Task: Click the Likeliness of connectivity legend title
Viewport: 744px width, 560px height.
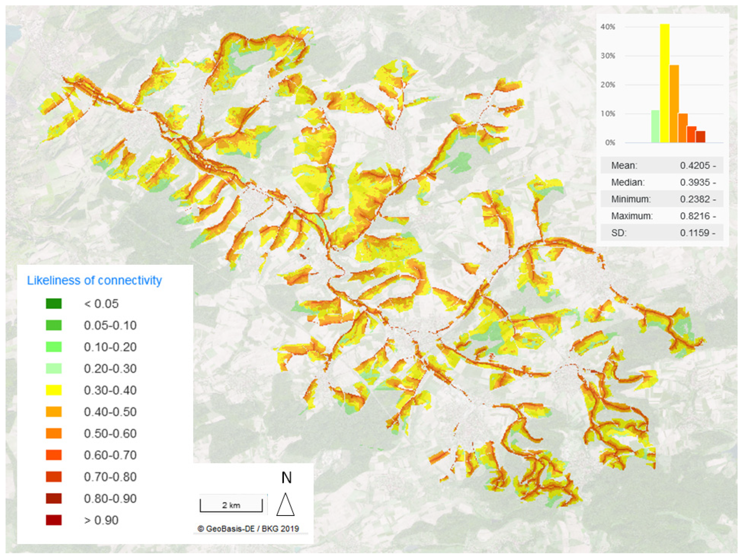Action: pyautogui.click(x=94, y=280)
